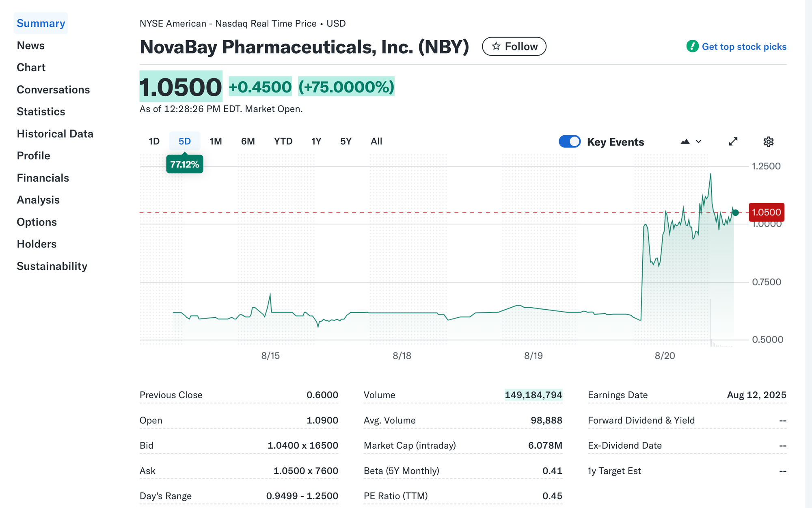The image size is (812, 508).
Task: Click the +0.4500 price change value
Action: tap(260, 87)
